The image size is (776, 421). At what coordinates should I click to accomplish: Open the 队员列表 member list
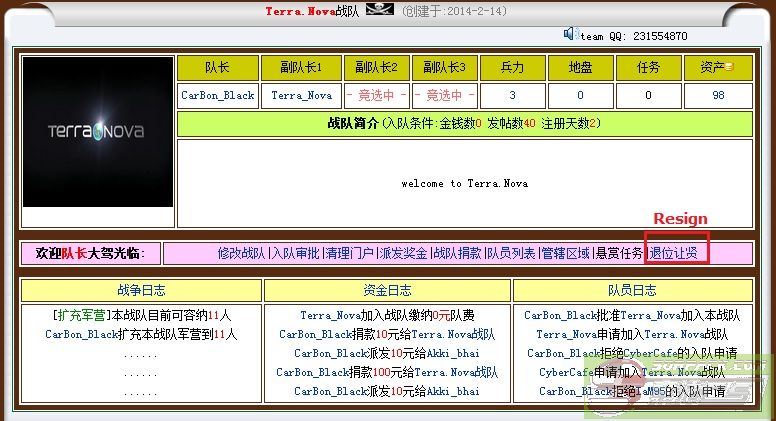(x=511, y=254)
